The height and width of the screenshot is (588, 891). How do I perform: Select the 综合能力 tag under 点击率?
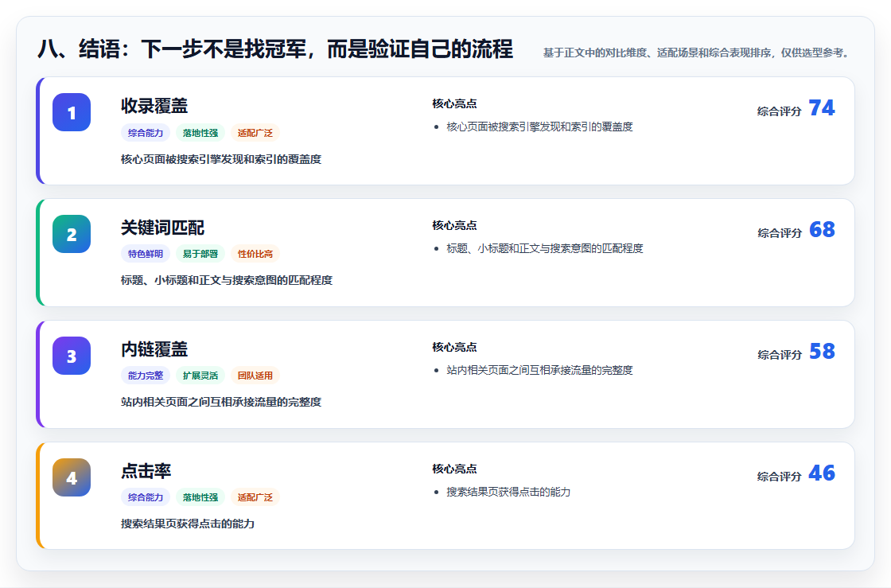[x=146, y=496]
